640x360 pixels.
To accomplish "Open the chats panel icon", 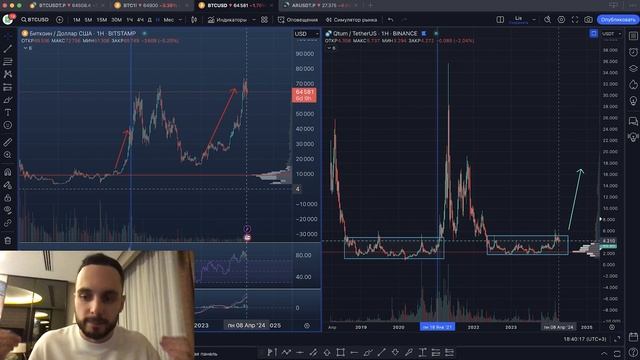I will pyautogui.click(x=633, y=121).
